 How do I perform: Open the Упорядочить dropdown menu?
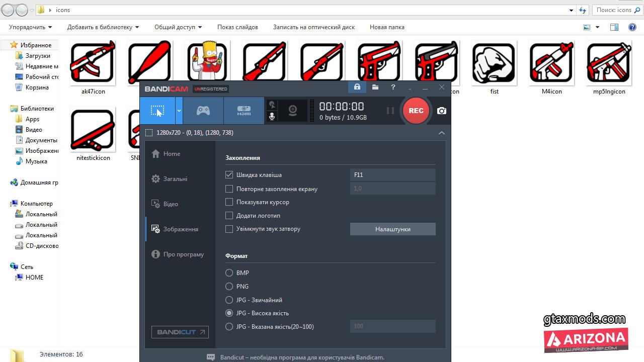tap(30, 27)
